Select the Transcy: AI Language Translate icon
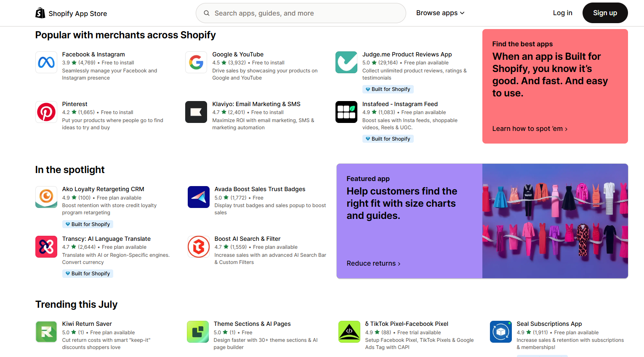644x357 pixels. point(46,247)
